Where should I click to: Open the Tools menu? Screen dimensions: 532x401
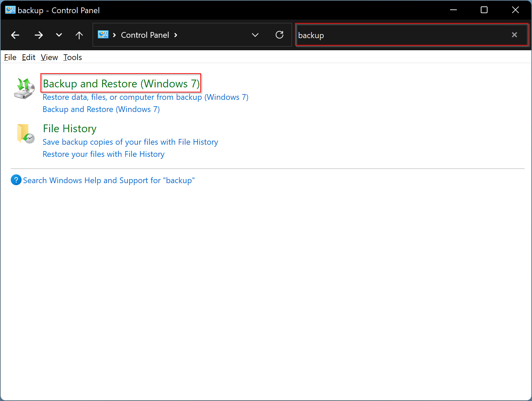[72, 57]
